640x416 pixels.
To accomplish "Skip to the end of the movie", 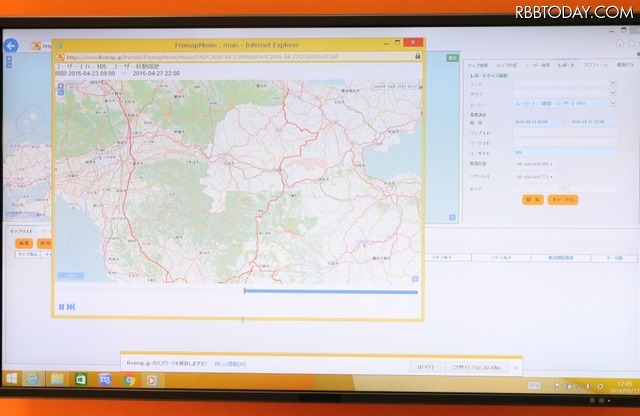I will point(71,307).
